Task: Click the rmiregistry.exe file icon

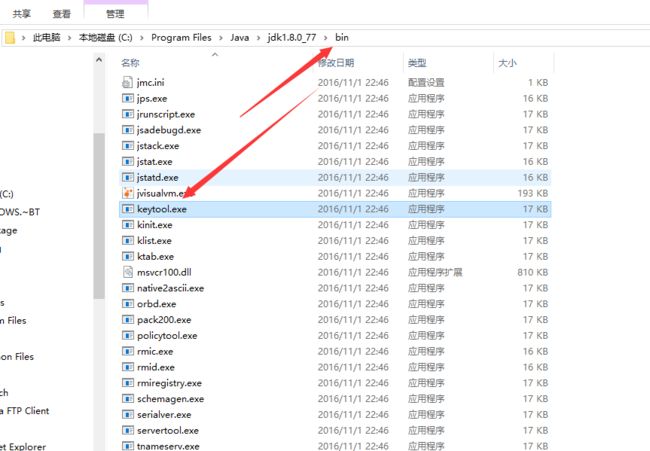Action: tap(127, 383)
